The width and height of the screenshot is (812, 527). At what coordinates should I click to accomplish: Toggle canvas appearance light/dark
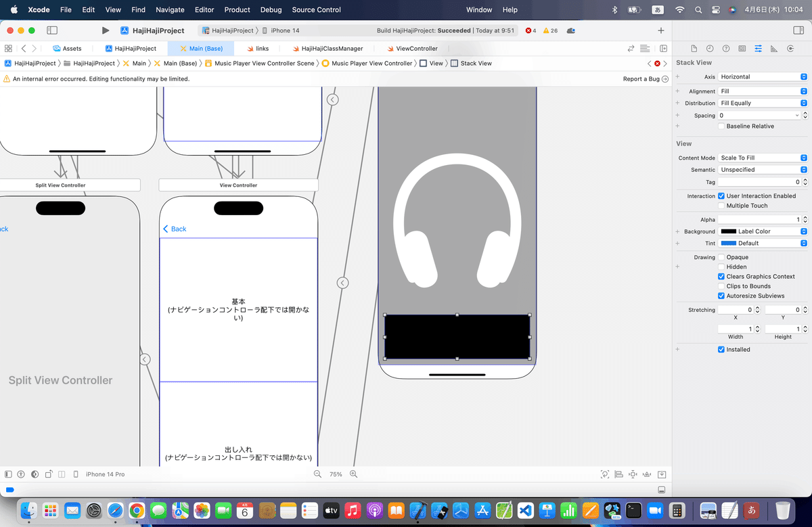[35, 474]
